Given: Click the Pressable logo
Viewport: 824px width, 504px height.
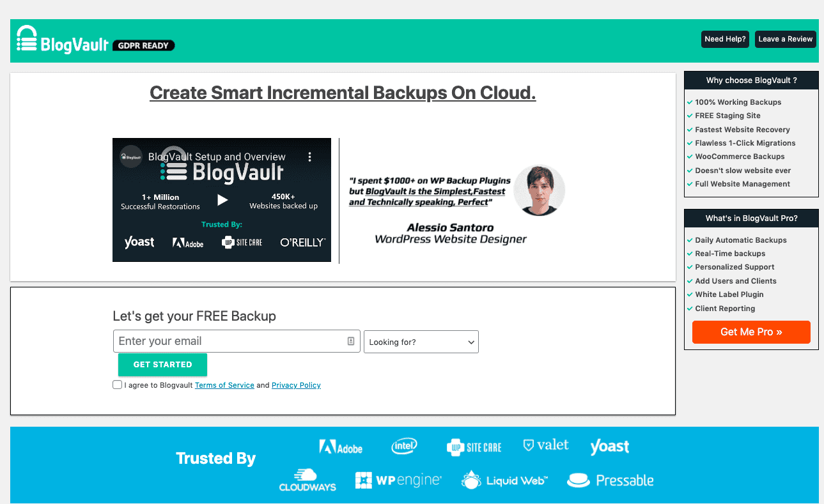Looking at the screenshot, I should point(610,480).
